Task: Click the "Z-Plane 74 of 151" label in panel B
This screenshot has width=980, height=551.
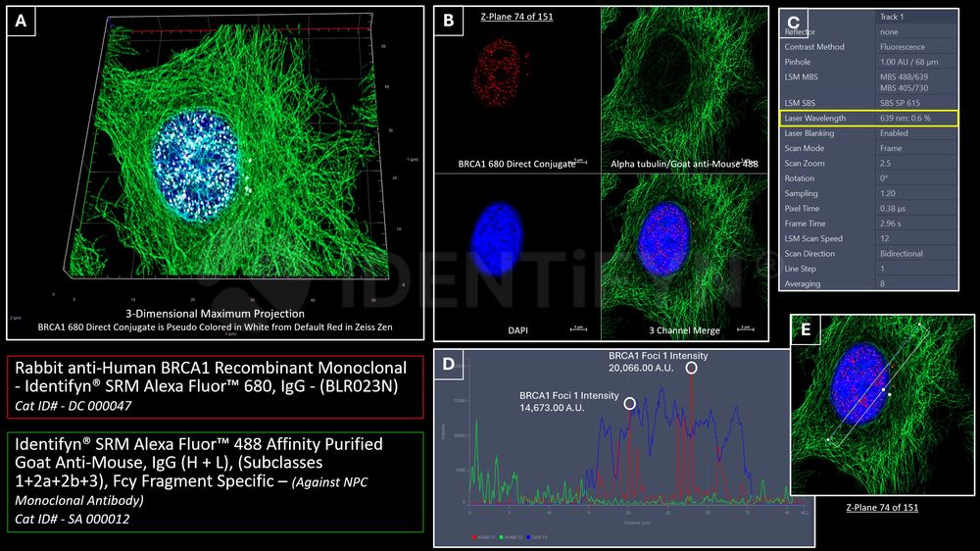Action: (x=516, y=17)
